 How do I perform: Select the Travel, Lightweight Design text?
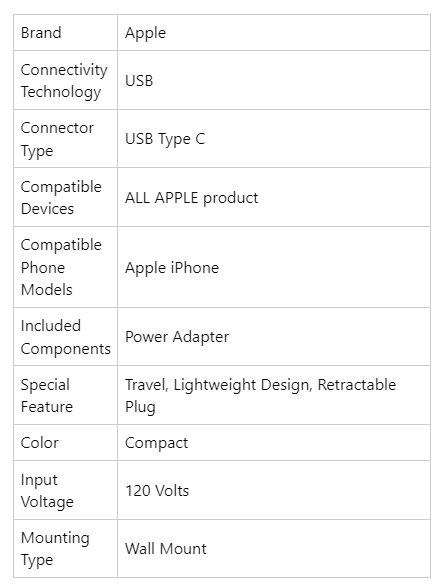coord(219,385)
